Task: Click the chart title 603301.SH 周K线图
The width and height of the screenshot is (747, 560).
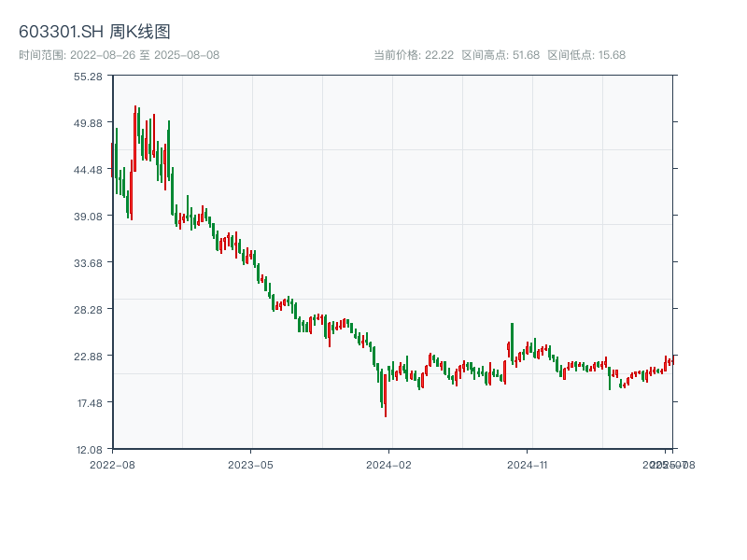Action: pyautogui.click(x=94, y=33)
